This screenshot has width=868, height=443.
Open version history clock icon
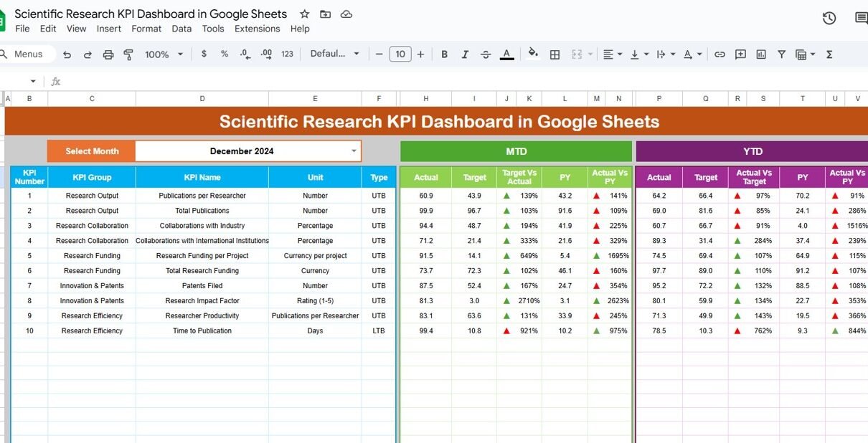829,18
